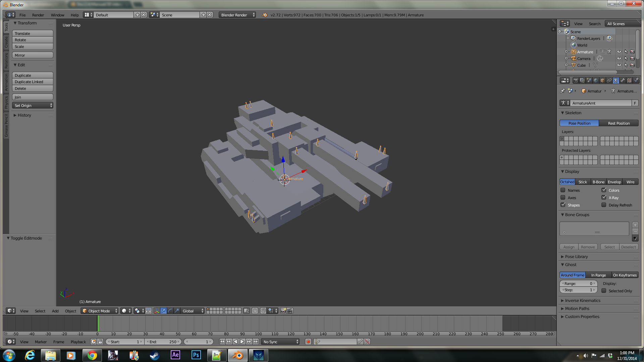The width and height of the screenshot is (644, 362).
Task: Uncheck the Colors display checkbox
Action: coord(604,190)
